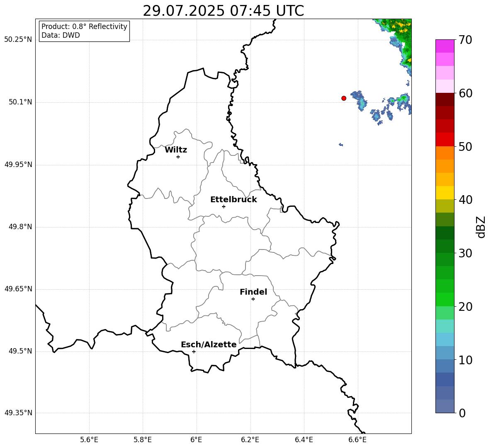Click the 'Product: 0.8° Reflectivity' text
The width and height of the screenshot is (491, 448).
[x=84, y=27]
